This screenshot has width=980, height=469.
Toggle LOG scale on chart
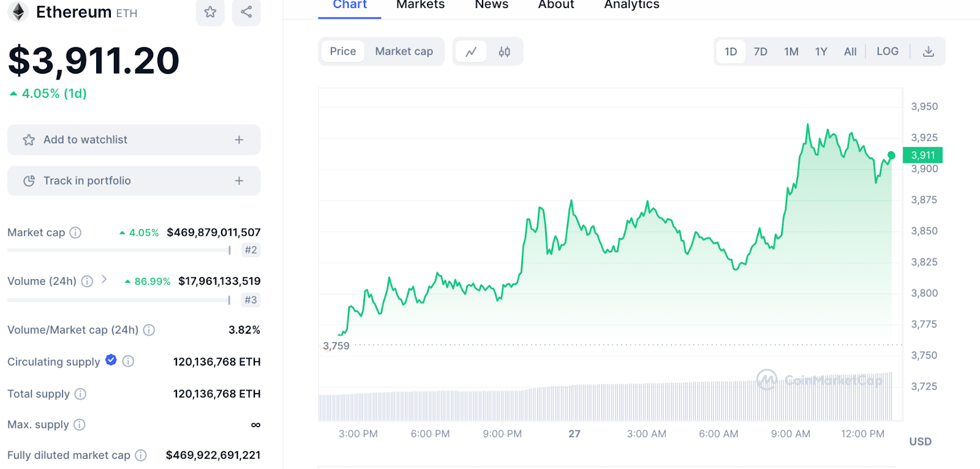887,51
